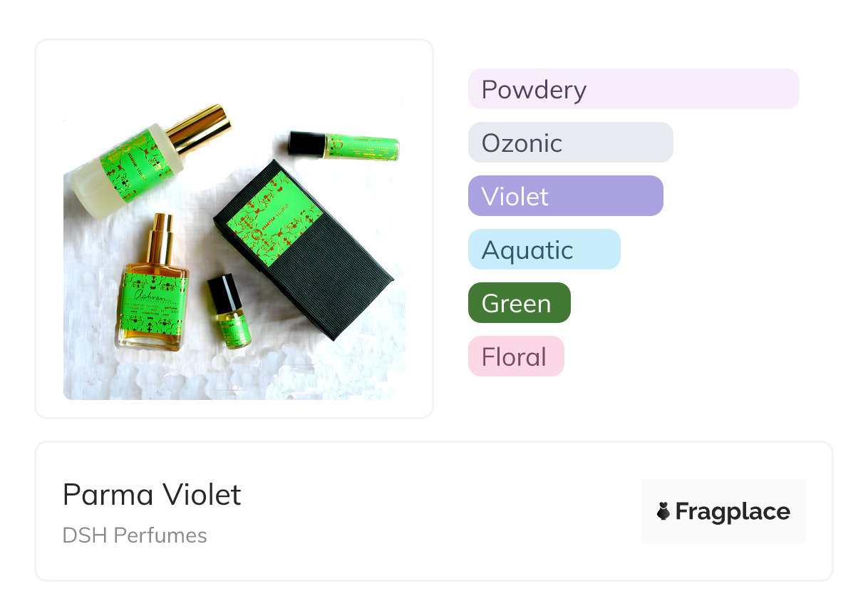The image size is (868, 616).
Task: Select the Powdery accord bar
Action: click(x=633, y=89)
